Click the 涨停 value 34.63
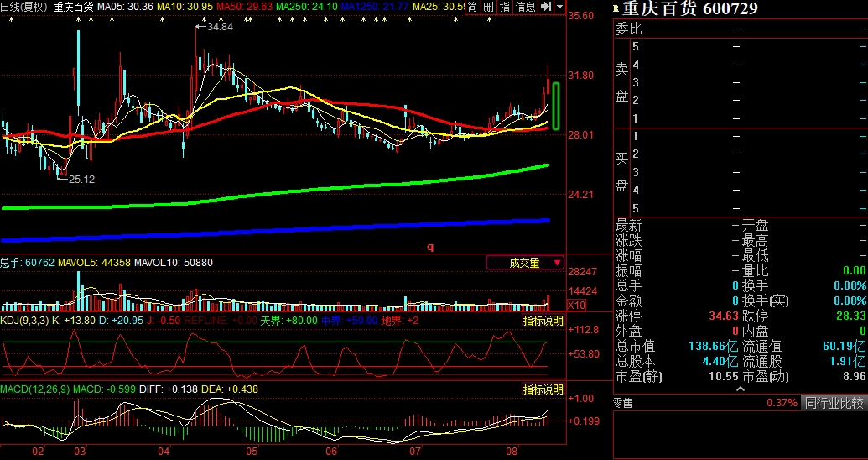 [724, 316]
